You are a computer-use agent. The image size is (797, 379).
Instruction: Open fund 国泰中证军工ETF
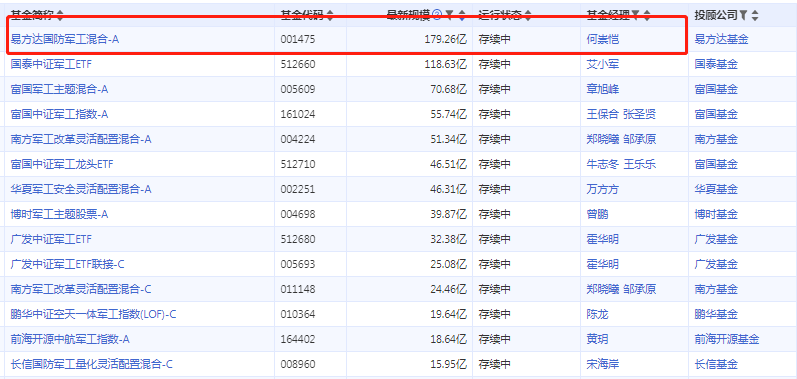(x=51, y=64)
